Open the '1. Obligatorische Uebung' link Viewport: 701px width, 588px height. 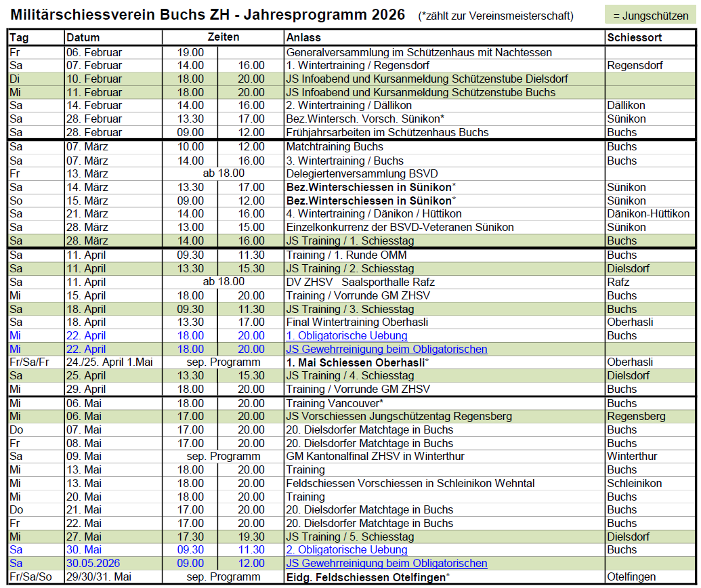[347, 336]
